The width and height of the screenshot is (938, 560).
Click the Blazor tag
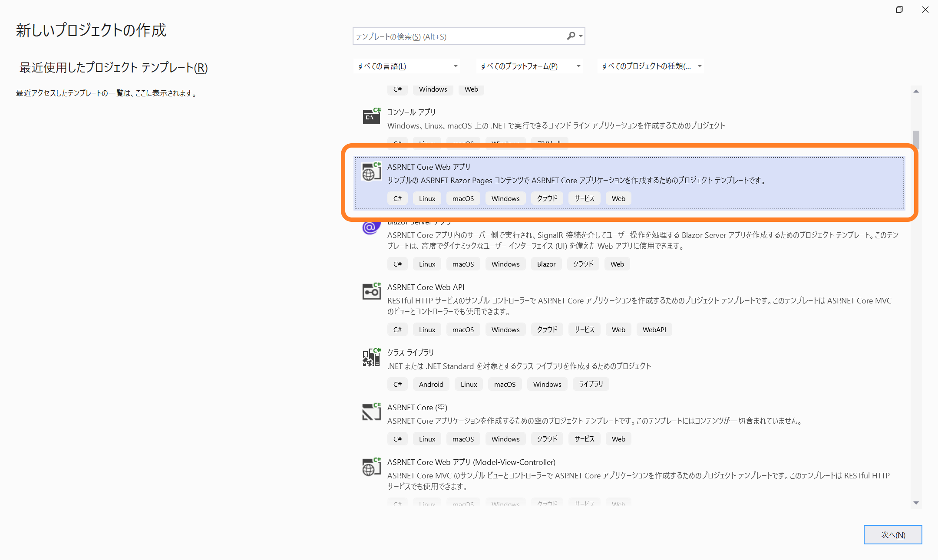546,264
